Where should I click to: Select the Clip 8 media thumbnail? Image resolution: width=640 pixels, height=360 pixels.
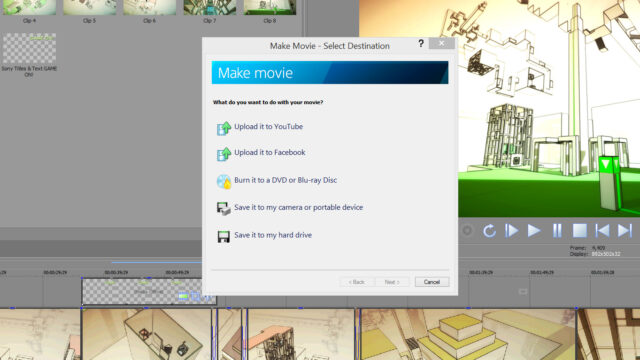[270, 7]
